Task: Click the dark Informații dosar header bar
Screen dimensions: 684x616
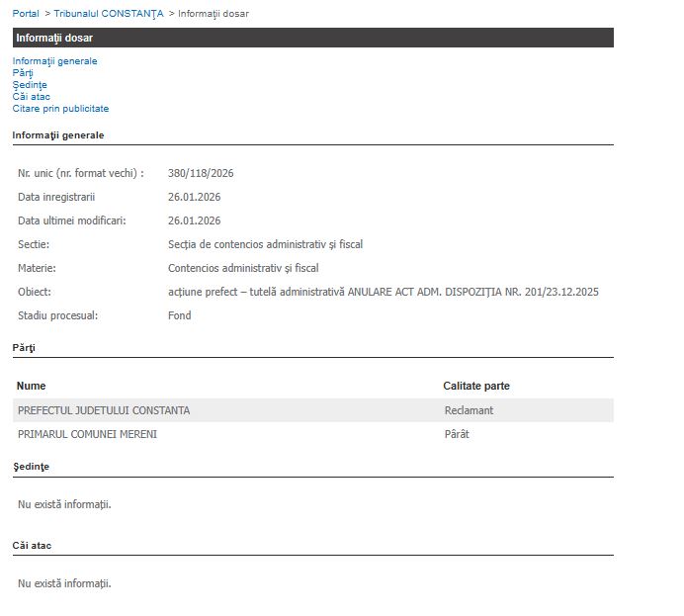Action: click(x=312, y=38)
